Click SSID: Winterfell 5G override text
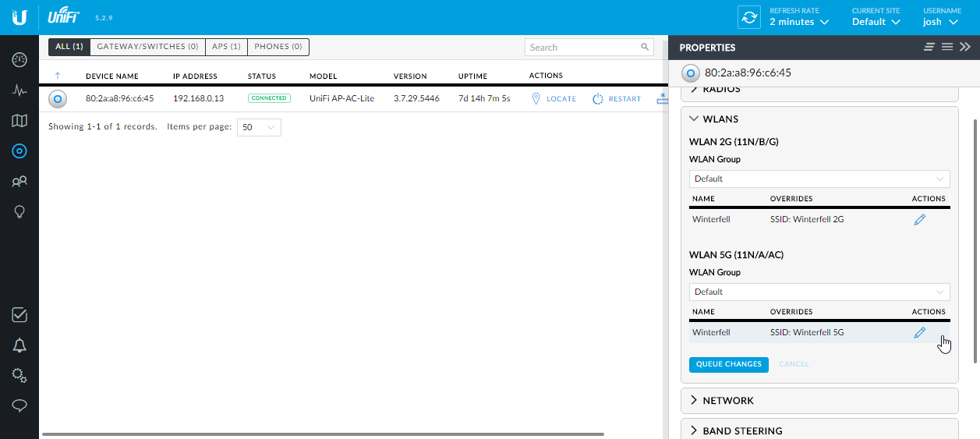The height and width of the screenshot is (439, 980). (807, 333)
